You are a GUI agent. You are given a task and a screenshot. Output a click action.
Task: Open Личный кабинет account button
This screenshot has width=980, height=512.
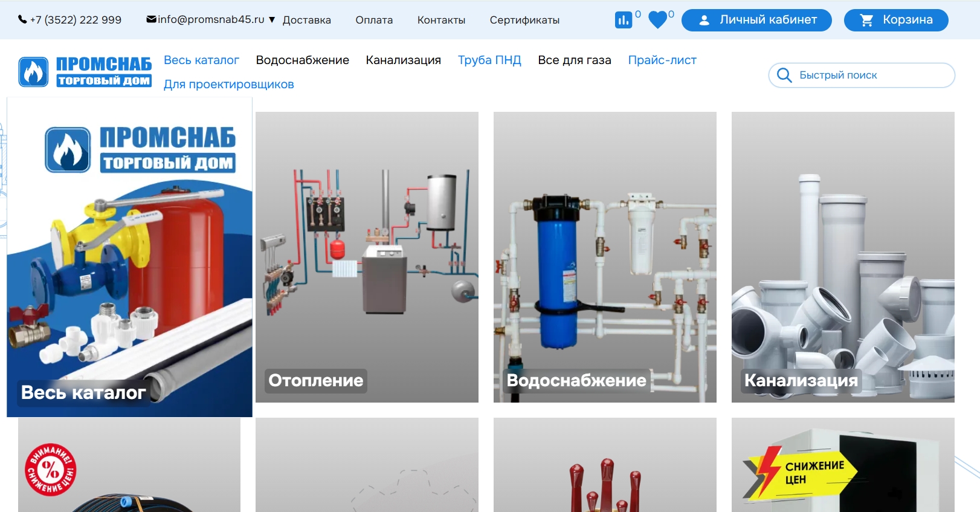(756, 20)
